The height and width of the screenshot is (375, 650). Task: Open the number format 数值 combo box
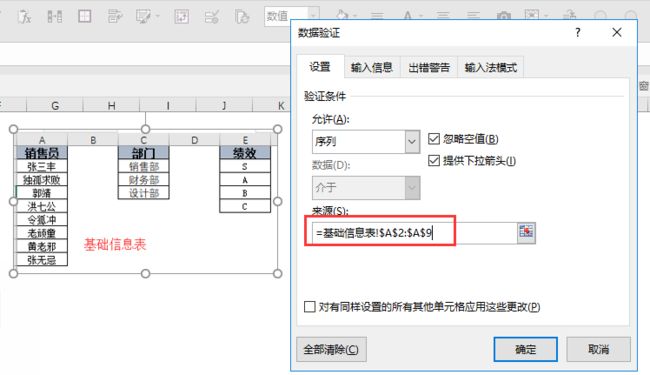coord(292,17)
